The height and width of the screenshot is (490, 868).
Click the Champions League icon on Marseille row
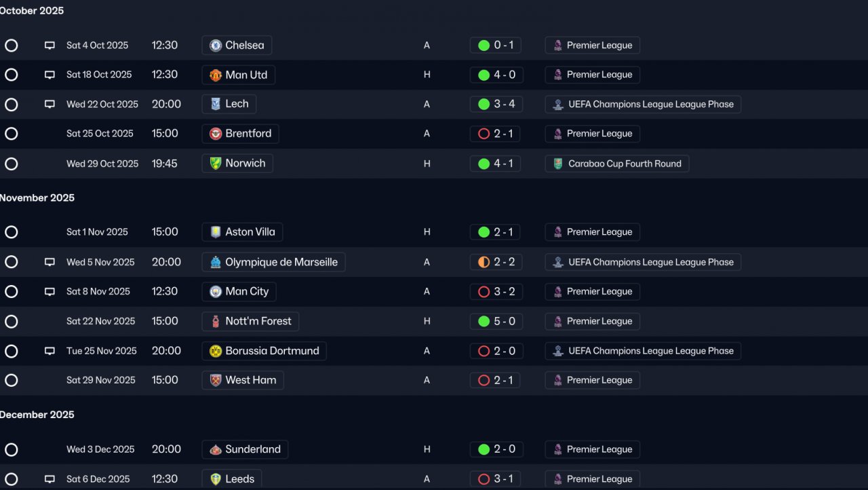pos(557,262)
